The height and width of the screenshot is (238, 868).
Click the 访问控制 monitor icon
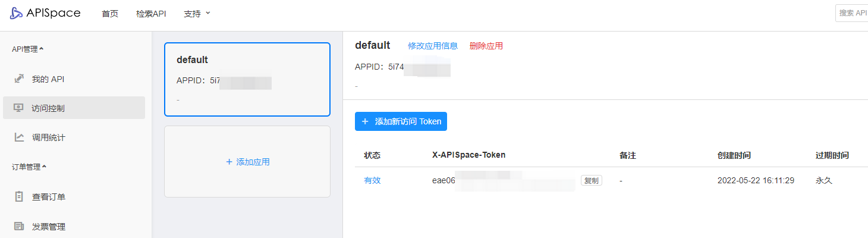click(19, 108)
